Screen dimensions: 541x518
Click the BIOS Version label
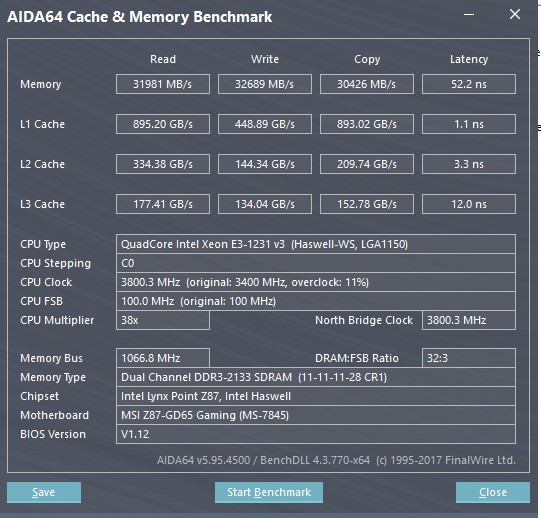53,434
